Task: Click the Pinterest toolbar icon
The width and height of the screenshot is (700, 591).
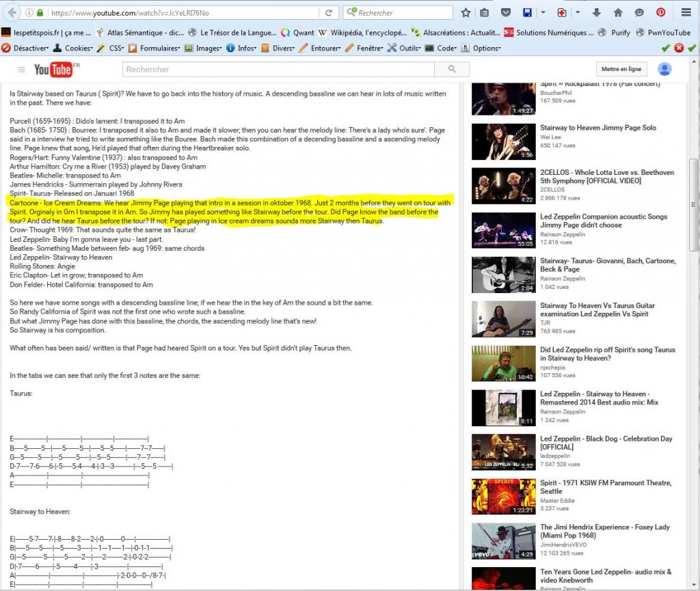Action: tap(661, 12)
